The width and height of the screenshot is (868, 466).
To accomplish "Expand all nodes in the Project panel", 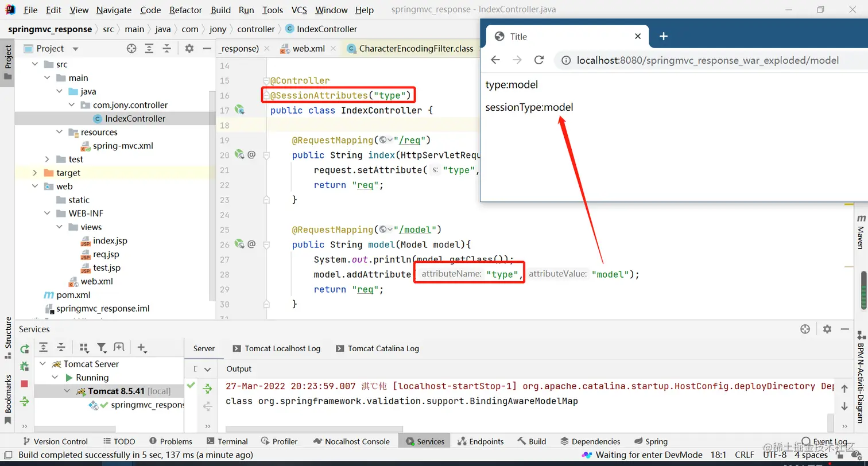I will [149, 49].
